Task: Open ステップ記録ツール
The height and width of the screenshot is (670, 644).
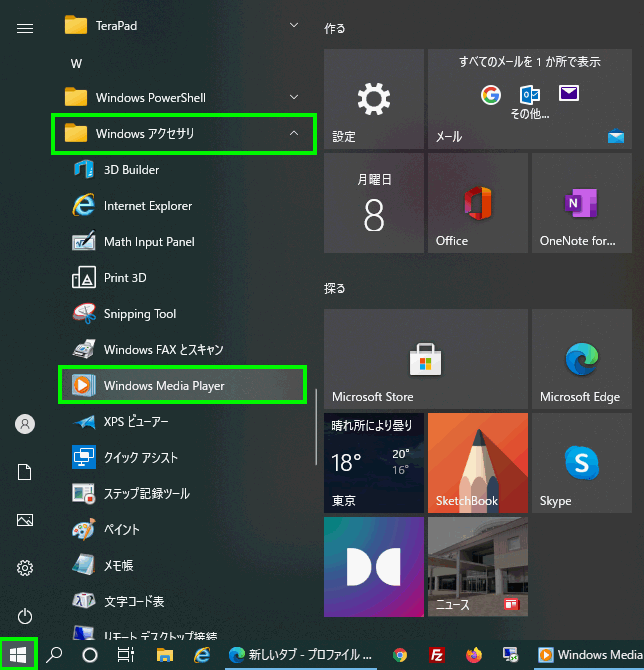Action: click(x=182, y=494)
